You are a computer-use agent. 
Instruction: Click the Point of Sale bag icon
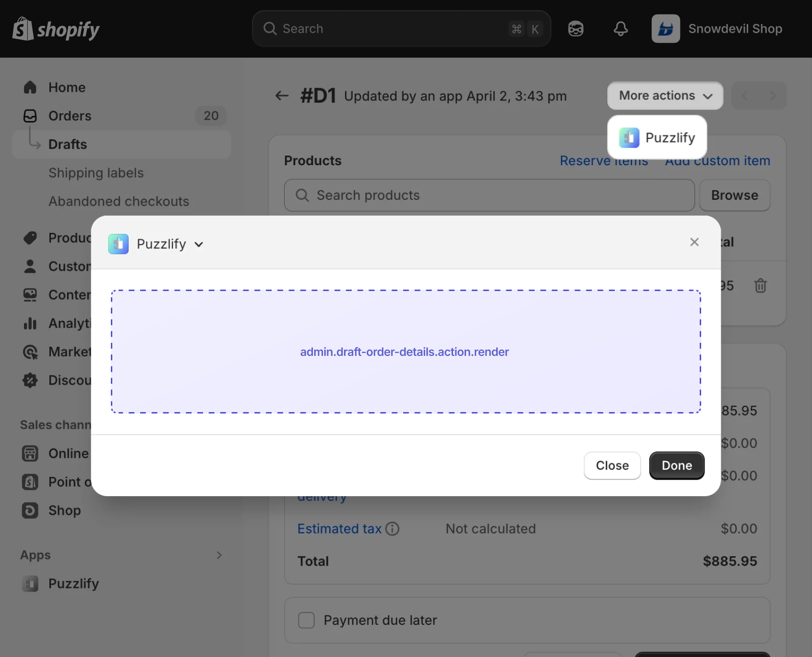(x=30, y=482)
